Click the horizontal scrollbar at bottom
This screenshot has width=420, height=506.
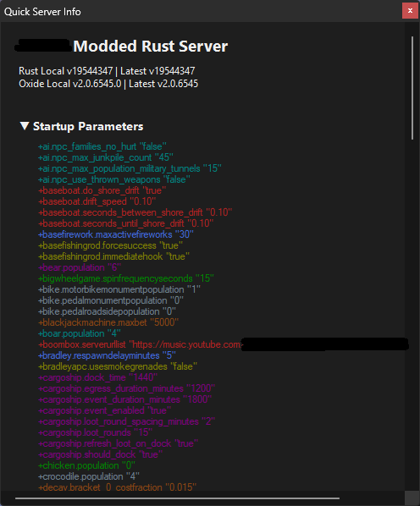(x=177, y=498)
